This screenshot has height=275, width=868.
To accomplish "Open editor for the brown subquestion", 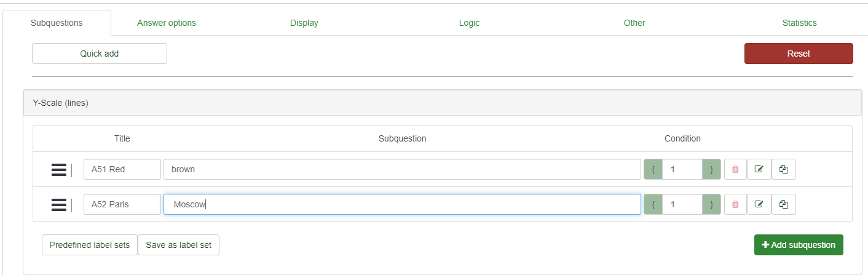I will tap(759, 169).
